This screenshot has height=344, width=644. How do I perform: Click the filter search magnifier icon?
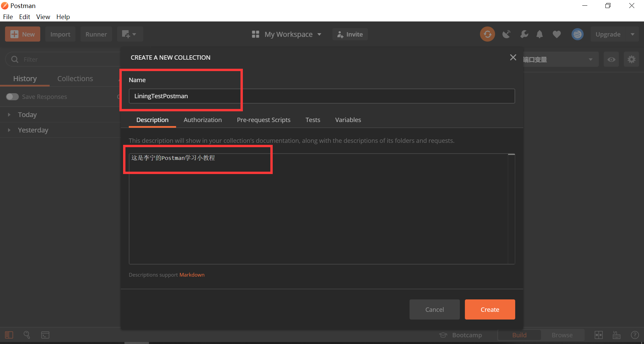(15, 59)
